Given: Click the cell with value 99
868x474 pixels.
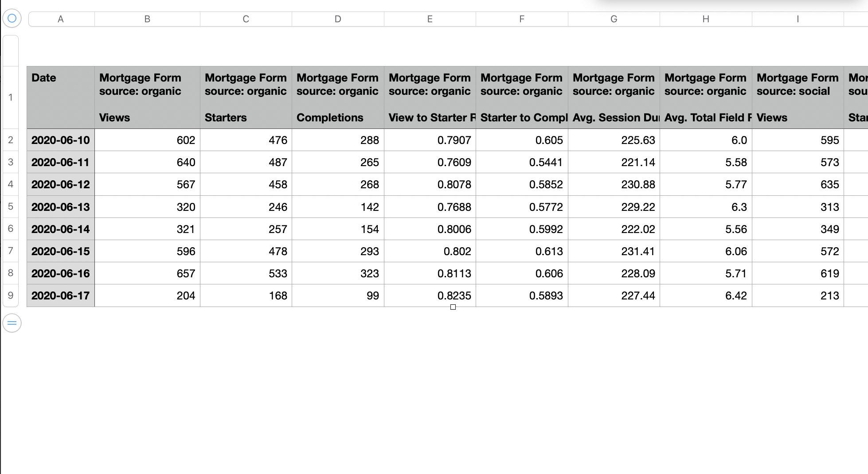Looking at the screenshot, I should (x=338, y=295).
